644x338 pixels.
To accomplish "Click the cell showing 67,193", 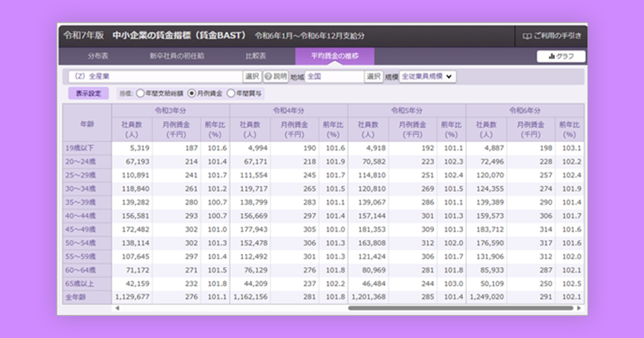I will pos(132,162).
